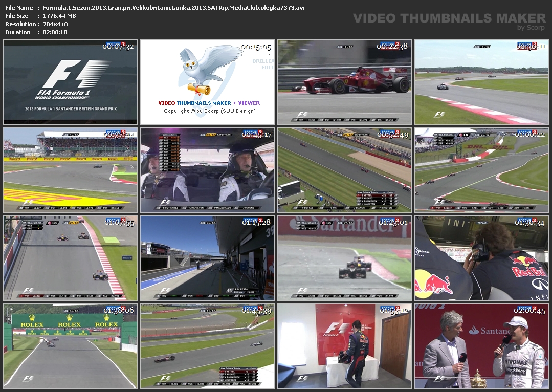Click the driver at F1 backdrop thumbnail

coord(344,346)
